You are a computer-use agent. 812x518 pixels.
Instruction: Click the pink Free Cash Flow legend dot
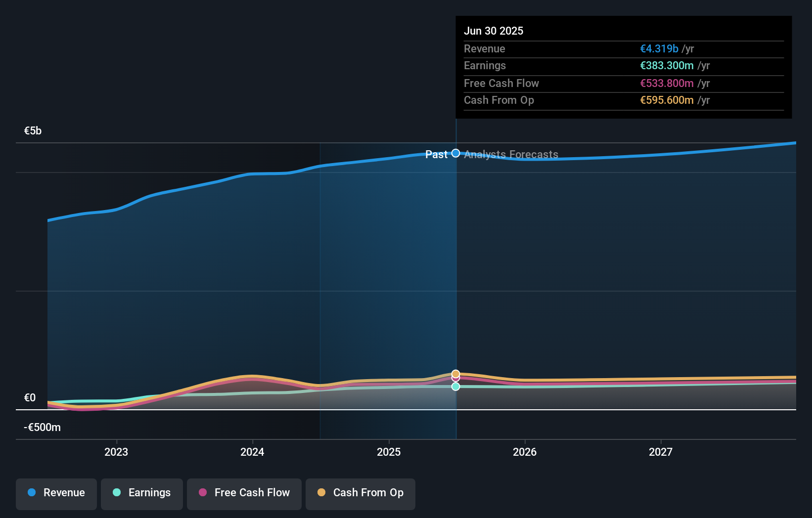pyautogui.click(x=203, y=493)
